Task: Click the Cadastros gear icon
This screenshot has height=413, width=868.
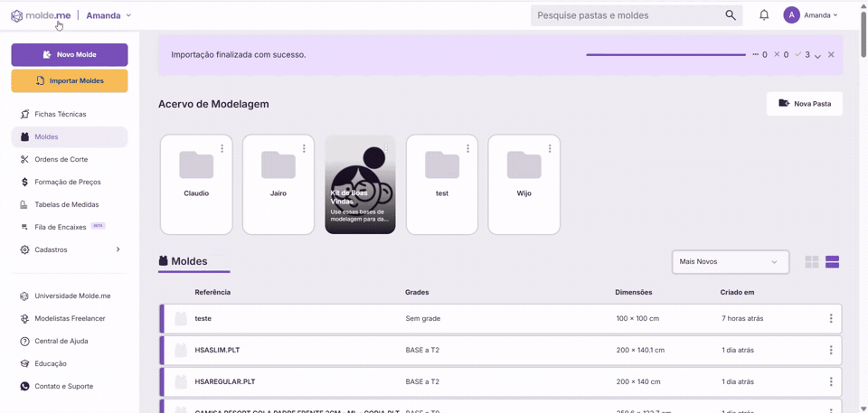Action: (x=24, y=249)
